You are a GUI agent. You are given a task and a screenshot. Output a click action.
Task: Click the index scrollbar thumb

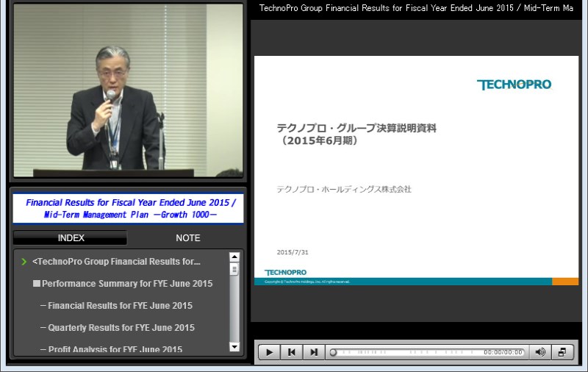point(234,269)
